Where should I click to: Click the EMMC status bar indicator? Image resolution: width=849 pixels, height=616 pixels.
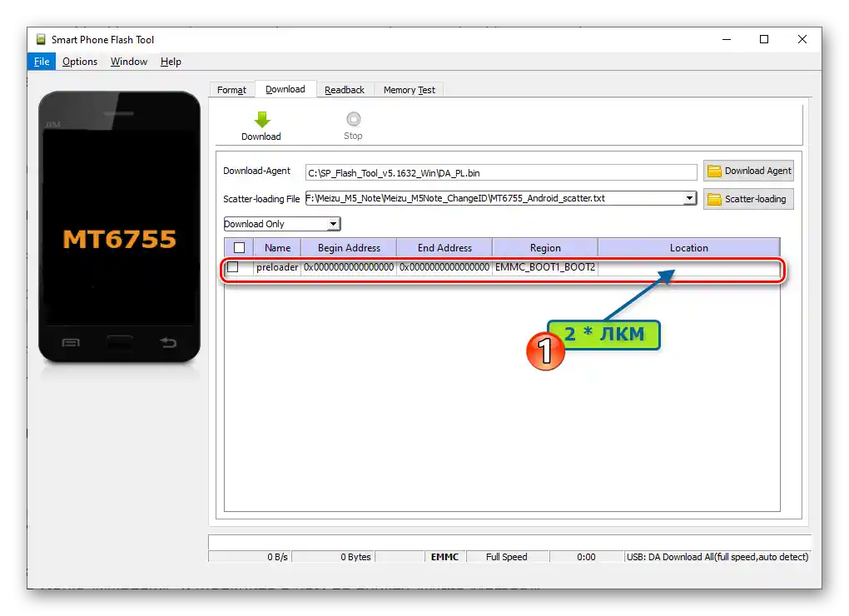pos(444,557)
